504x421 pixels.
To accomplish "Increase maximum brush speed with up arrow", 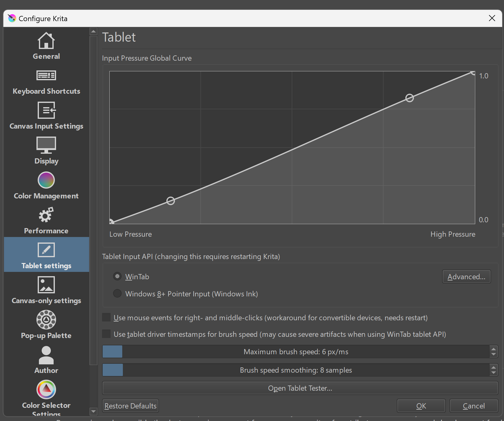I will 493,349.
